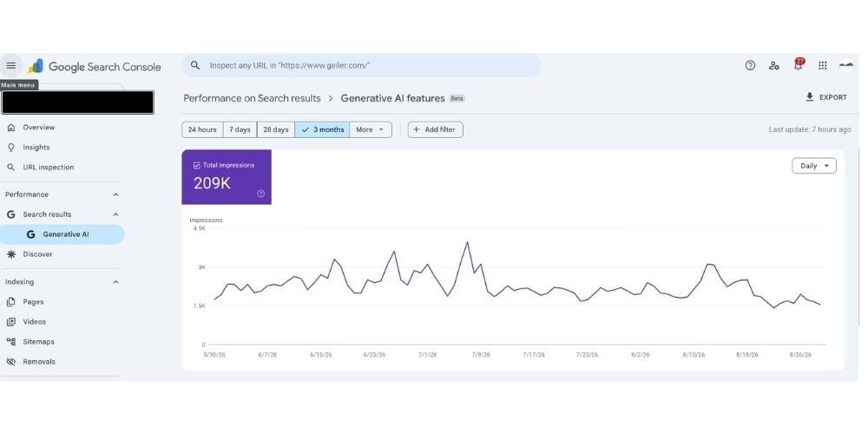Viewport: 868px width, 434px height.
Task: Click the Last update: 7 hours ago text
Action: (x=809, y=129)
